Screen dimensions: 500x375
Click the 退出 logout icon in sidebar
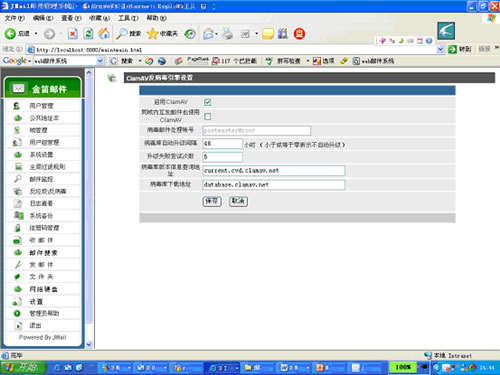pyautogui.click(x=18, y=325)
